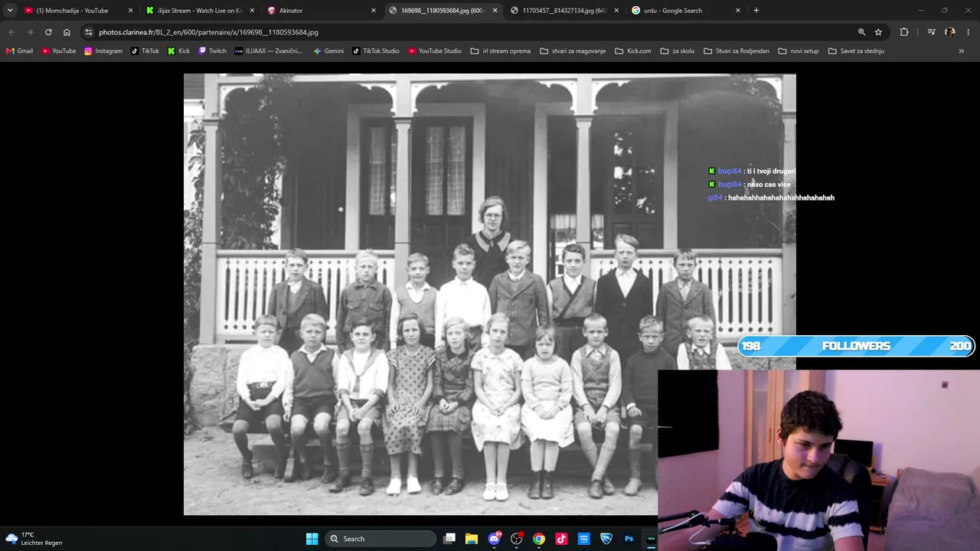The height and width of the screenshot is (551, 980).
Task: Switch to the 11705457__814327134.jpg tab
Action: (564, 11)
